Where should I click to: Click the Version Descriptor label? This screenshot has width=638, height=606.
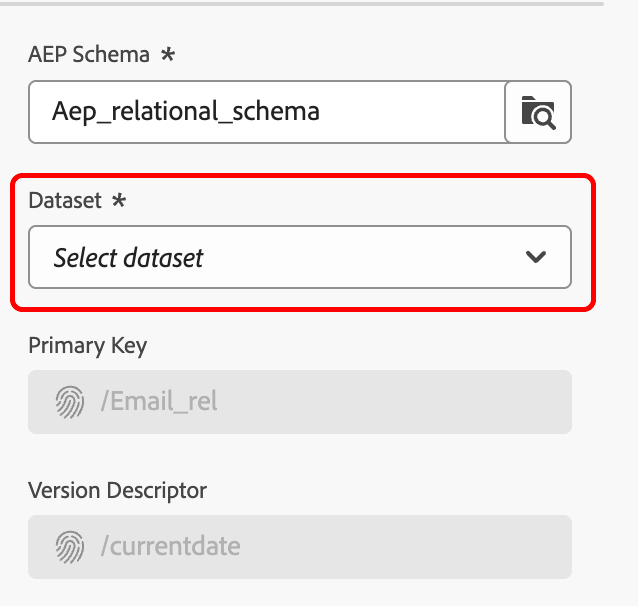(x=117, y=491)
